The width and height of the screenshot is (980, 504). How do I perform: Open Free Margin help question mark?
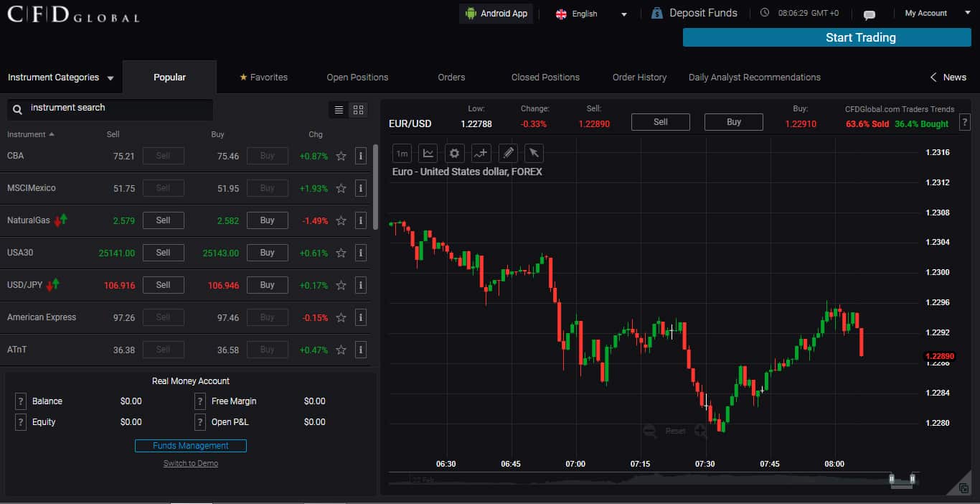click(x=200, y=401)
